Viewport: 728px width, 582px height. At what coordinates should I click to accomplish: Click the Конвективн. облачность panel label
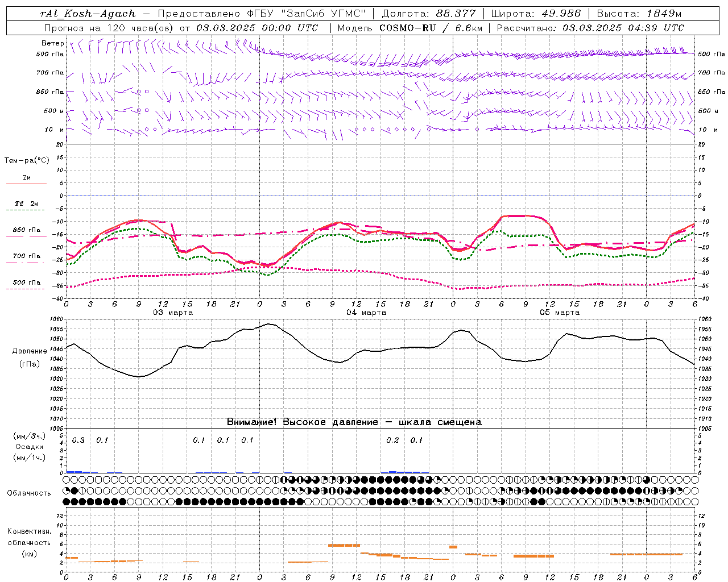coord(30,537)
